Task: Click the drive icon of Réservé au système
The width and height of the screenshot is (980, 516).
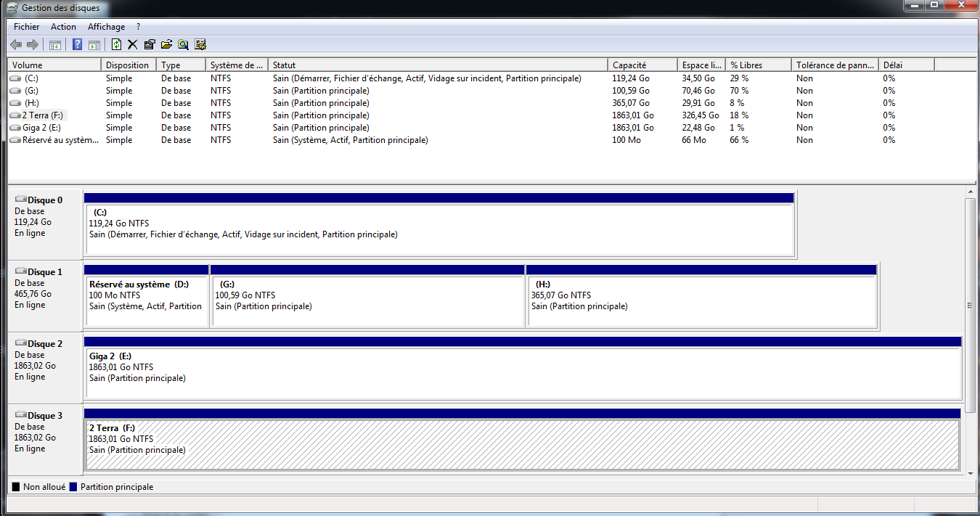Action: 16,140
